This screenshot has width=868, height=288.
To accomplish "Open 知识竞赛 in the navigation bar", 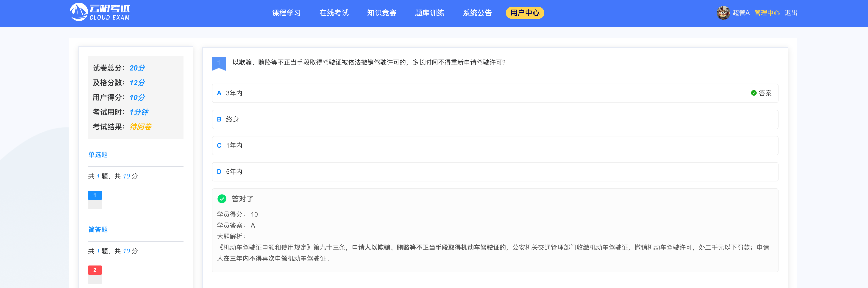I will click(x=382, y=13).
